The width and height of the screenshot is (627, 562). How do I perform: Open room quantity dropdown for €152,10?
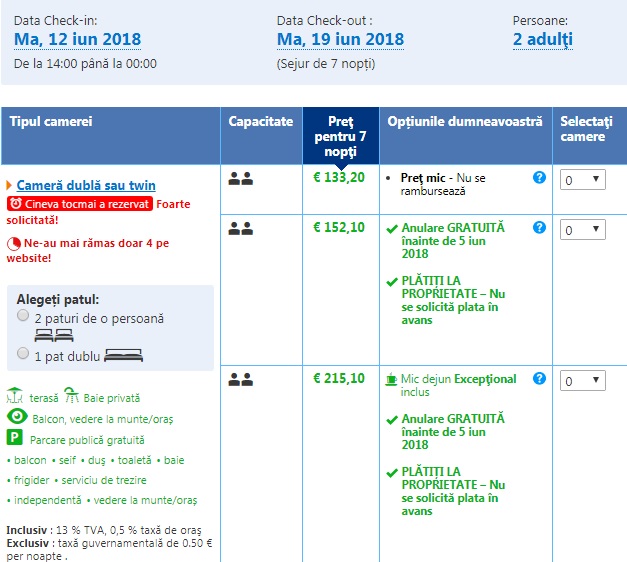pyautogui.click(x=582, y=230)
